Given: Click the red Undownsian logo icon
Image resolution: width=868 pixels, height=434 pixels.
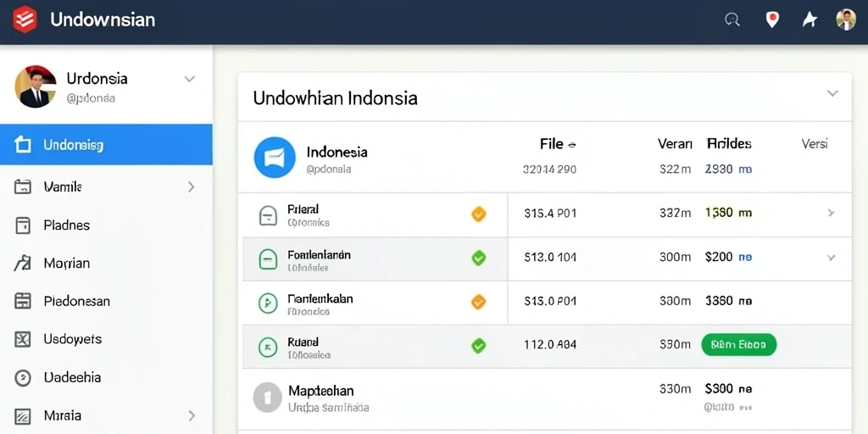Looking at the screenshot, I should click(x=25, y=20).
